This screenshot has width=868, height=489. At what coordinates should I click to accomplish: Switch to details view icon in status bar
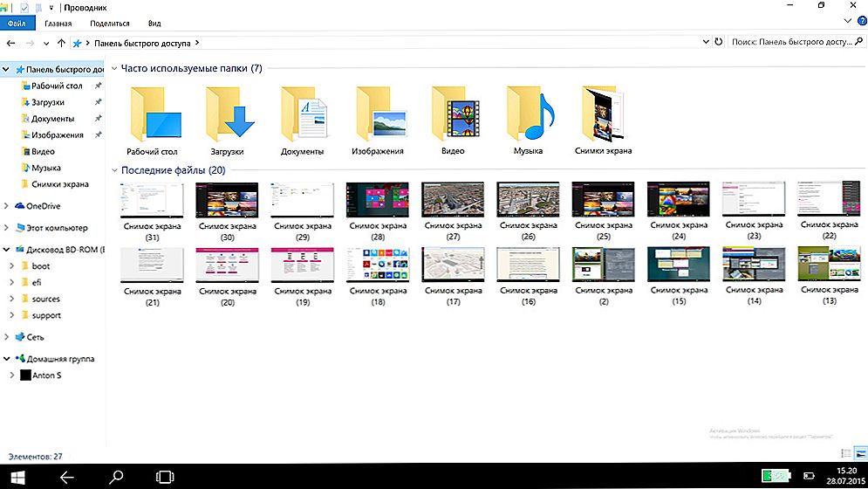[x=846, y=453]
